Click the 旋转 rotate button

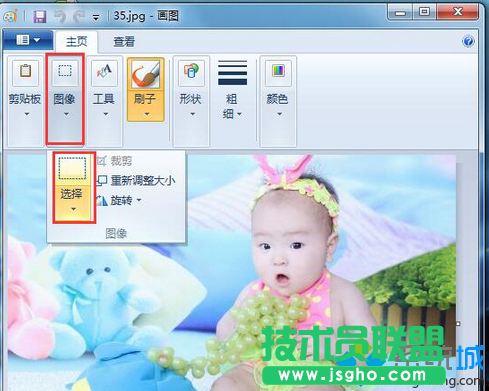tap(115, 200)
